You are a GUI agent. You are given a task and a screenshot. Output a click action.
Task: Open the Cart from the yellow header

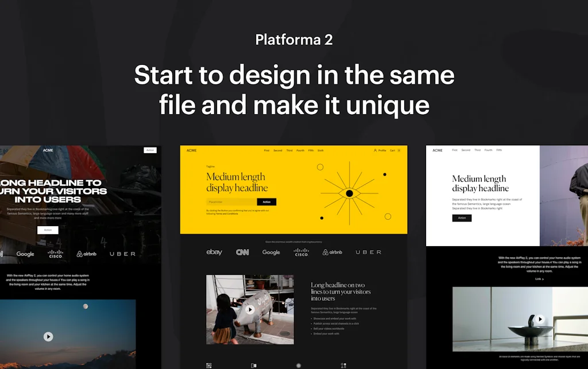393,150
